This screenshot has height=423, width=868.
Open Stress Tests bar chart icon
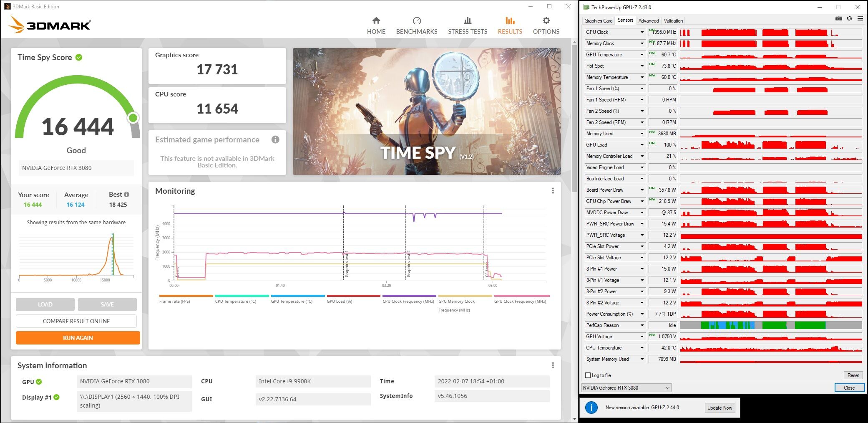coord(468,20)
